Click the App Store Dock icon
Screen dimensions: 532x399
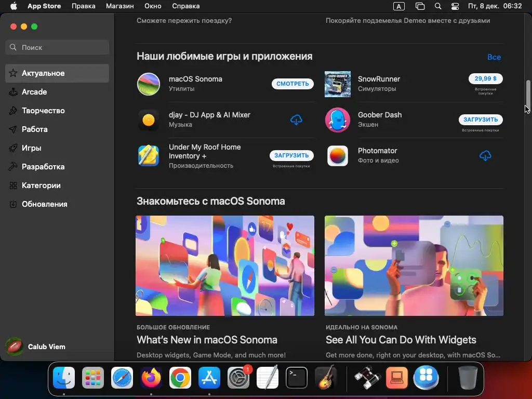click(209, 378)
